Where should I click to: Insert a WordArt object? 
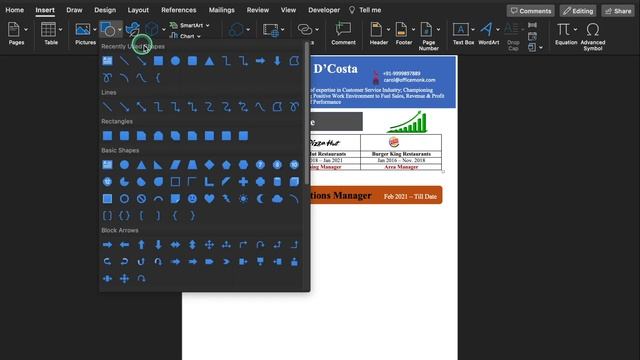(486, 29)
